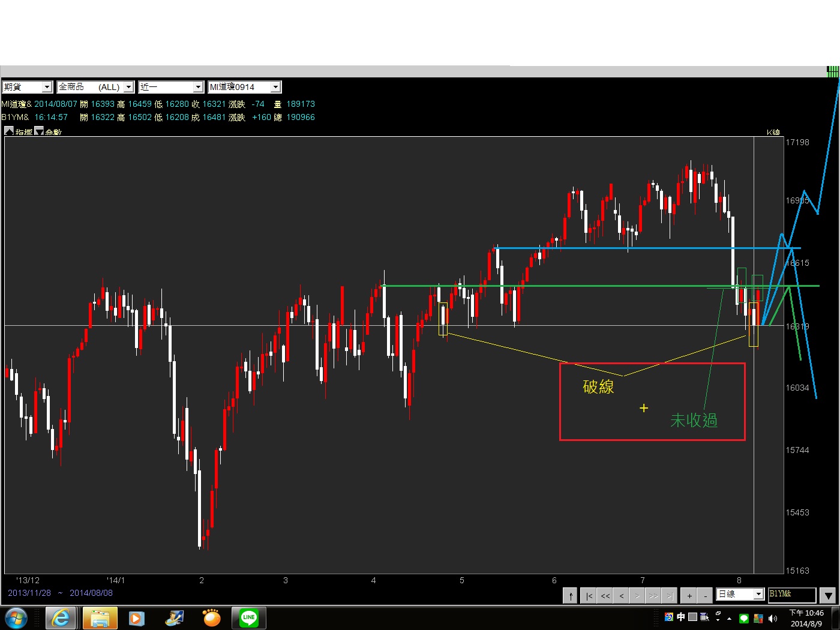This screenshot has width=840, height=630.
Task: Open the 日線 timeframe dropdown
Action: tap(740, 594)
